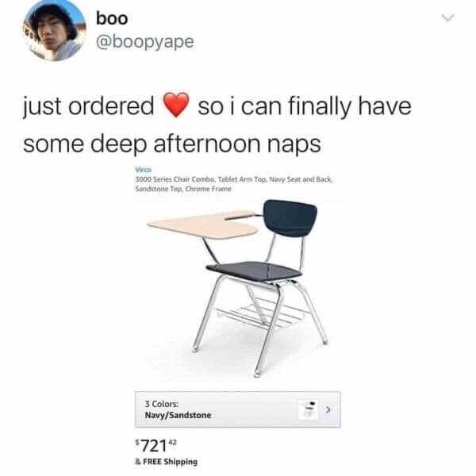The height and width of the screenshot is (476, 476).
Task: Open the @boopyape handle link
Action: [x=145, y=41]
